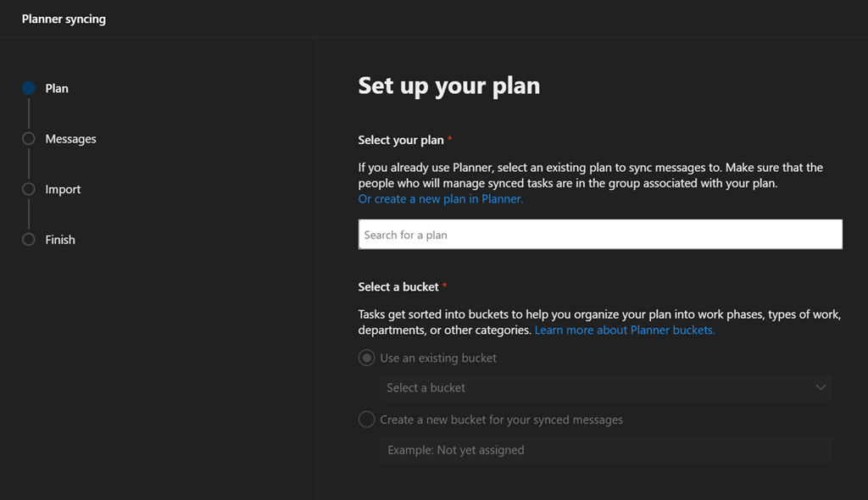The image size is (868, 500).
Task: Click the filled Plan step circle
Action: [x=29, y=88]
